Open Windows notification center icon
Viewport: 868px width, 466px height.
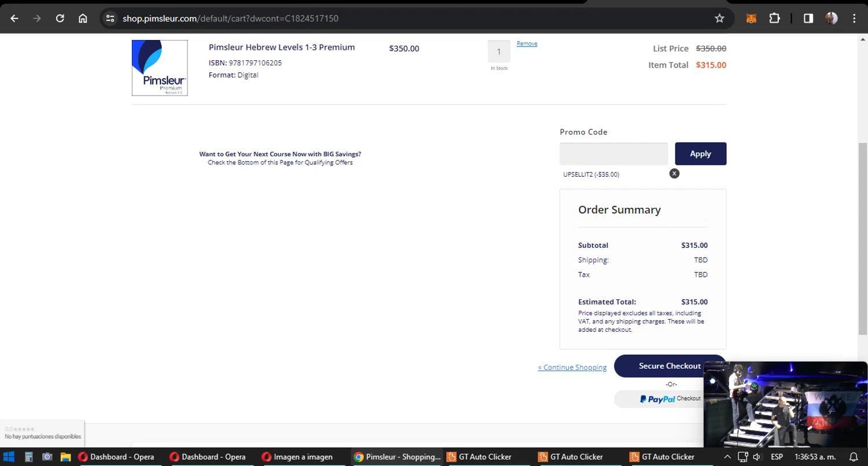(x=854, y=457)
